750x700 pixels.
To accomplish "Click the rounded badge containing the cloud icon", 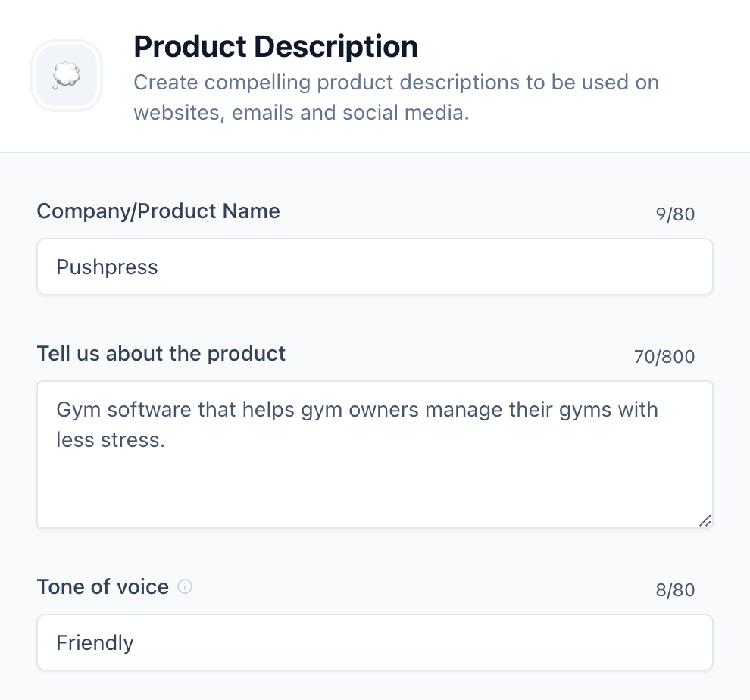I will (x=67, y=76).
